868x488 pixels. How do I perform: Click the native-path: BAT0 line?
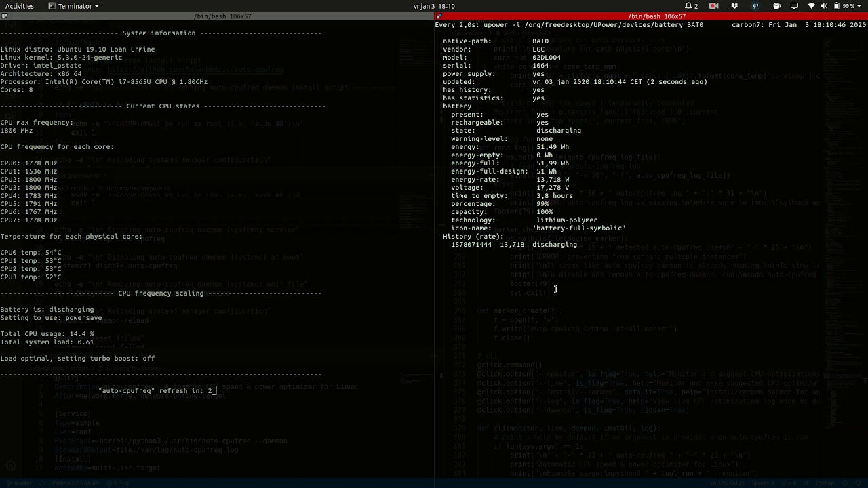[x=496, y=41]
